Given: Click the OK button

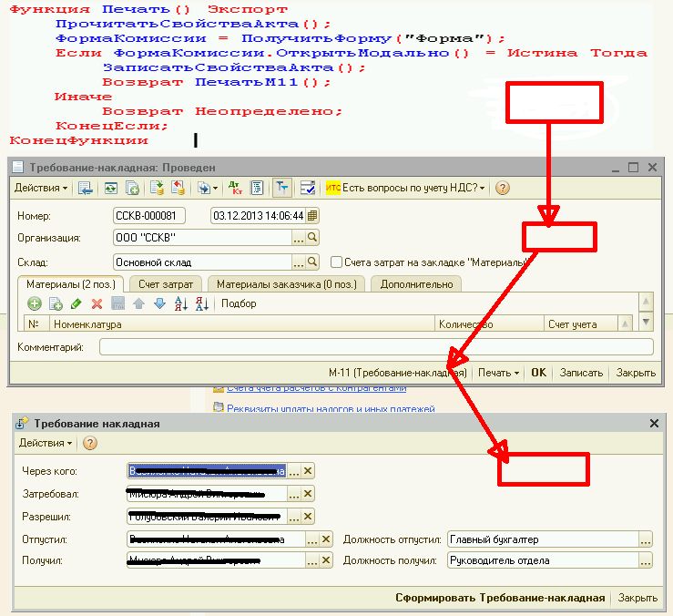Looking at the screenshot, I should click(538, 373).
